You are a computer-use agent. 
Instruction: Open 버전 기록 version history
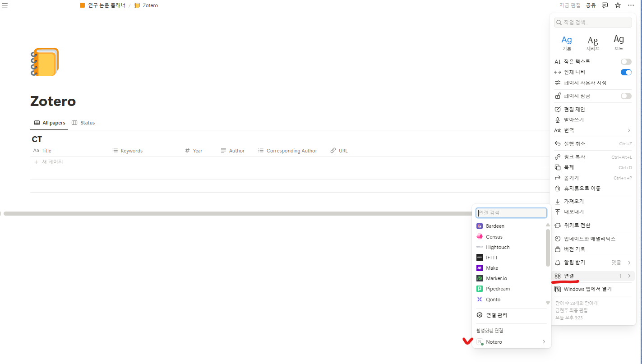(x=593, y=249)
